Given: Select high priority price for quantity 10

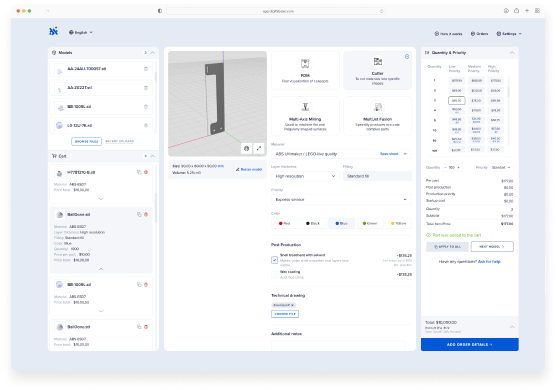Looking at the screenshot, I should point(495,130).
